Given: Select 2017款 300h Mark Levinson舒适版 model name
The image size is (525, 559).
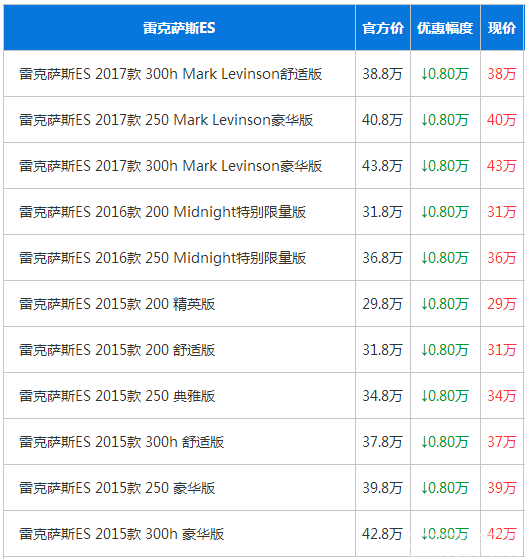Looking at the screenshot, I should click(x=171, y=74).
